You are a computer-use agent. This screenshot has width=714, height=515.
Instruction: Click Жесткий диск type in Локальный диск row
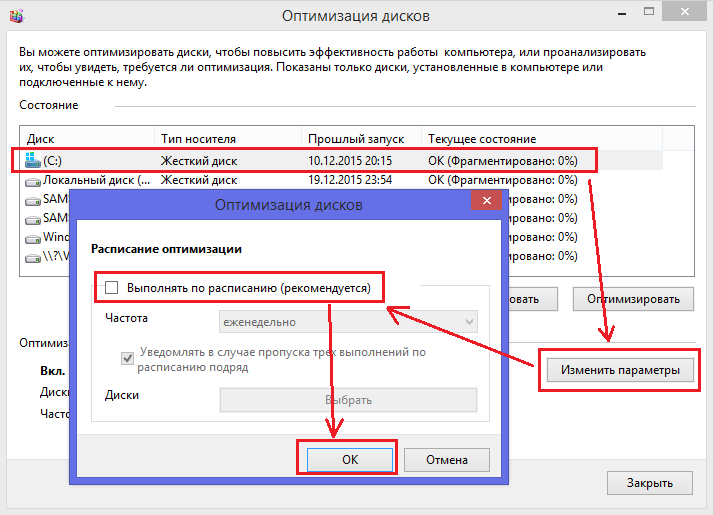coord(199,180)
